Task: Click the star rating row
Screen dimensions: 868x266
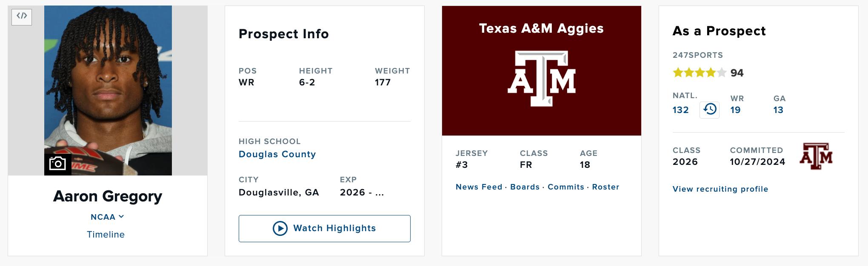Action: (x=699, y=73)
